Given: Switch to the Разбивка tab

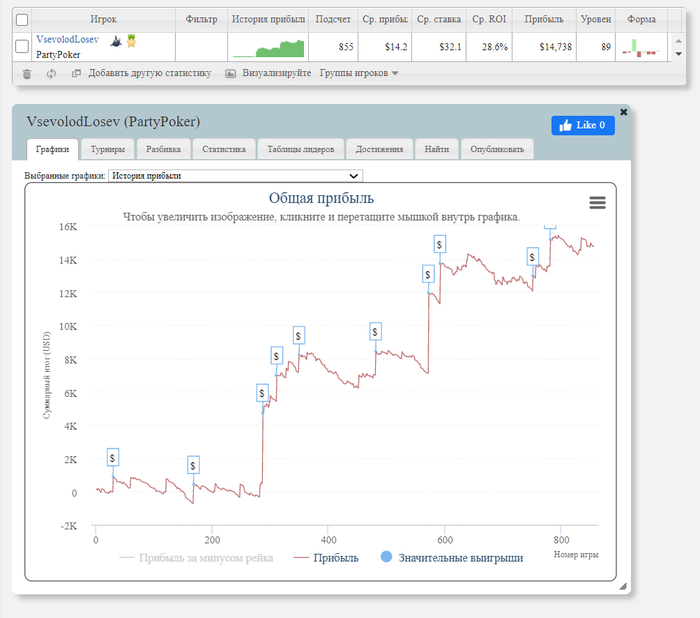Looking at the screenshot, I should 163,149.
